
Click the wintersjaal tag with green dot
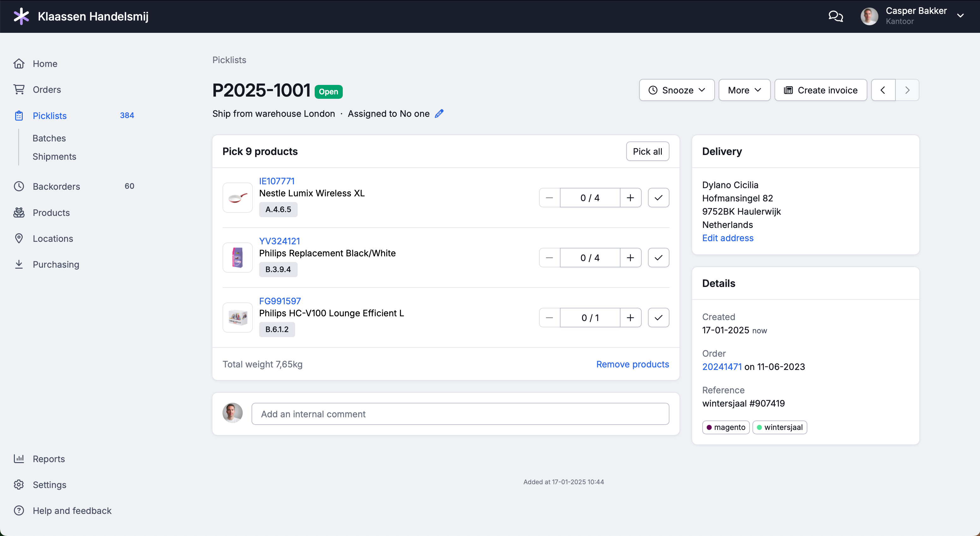coord(780,427)
